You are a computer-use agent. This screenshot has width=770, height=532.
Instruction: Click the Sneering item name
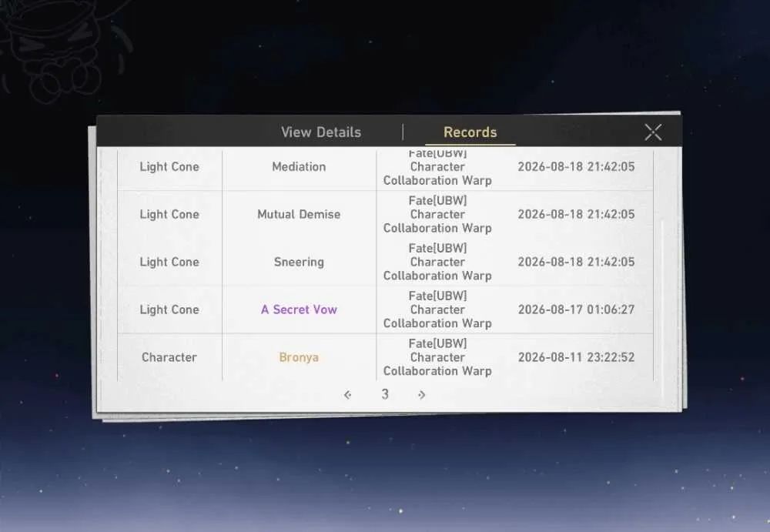(x=299, y=262)
